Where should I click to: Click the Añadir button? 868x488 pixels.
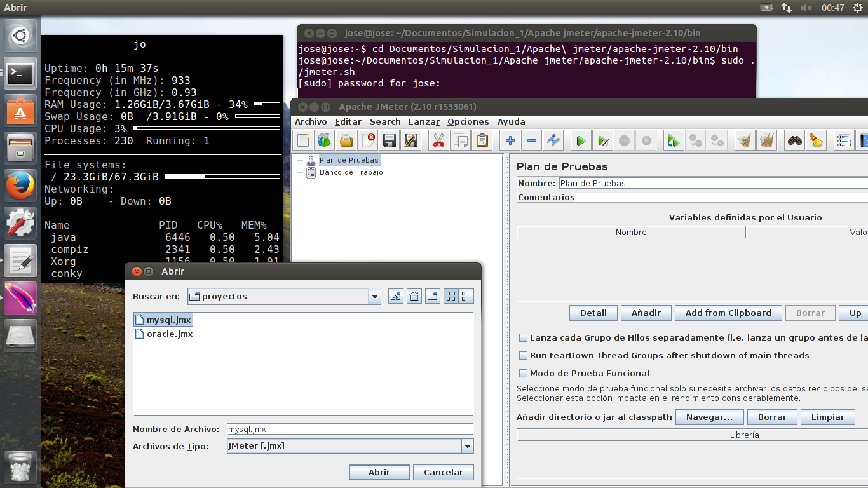point(646,313)
